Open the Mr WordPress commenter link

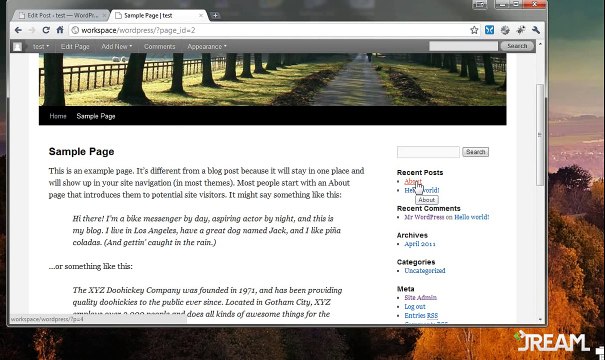pyautogui.click(x=424, y=217)
